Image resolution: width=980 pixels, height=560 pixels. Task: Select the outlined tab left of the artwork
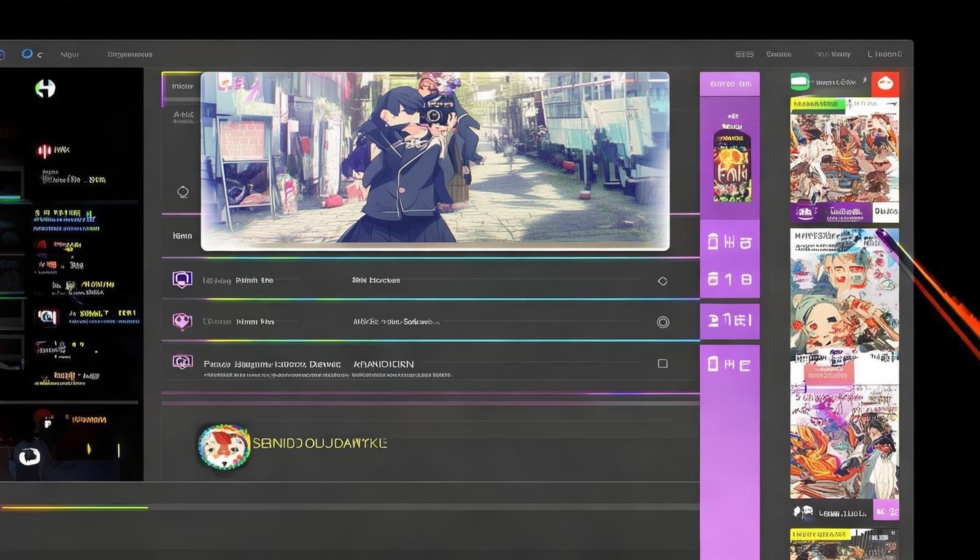point(182,86)
